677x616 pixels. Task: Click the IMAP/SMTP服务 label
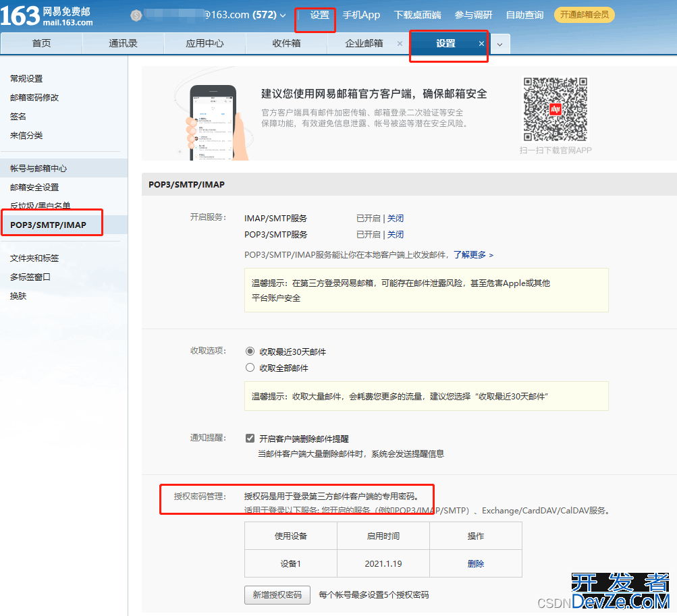point(275,219)
